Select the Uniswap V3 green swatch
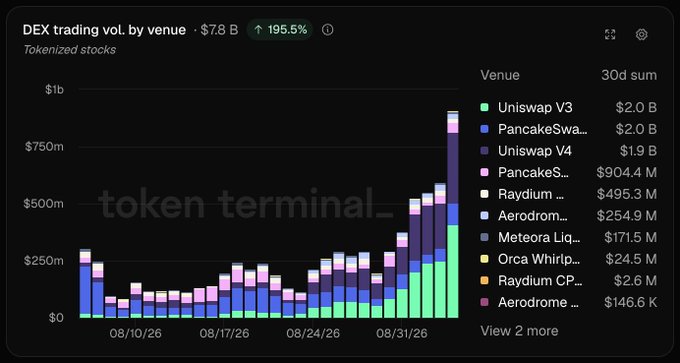The height and width of the screenshot is (363, 680). pos(484,107)
